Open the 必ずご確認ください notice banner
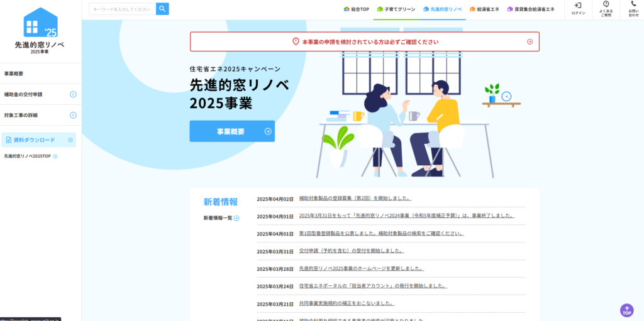Viewport: 644px width, 321px height. click(x=365, y=41)
